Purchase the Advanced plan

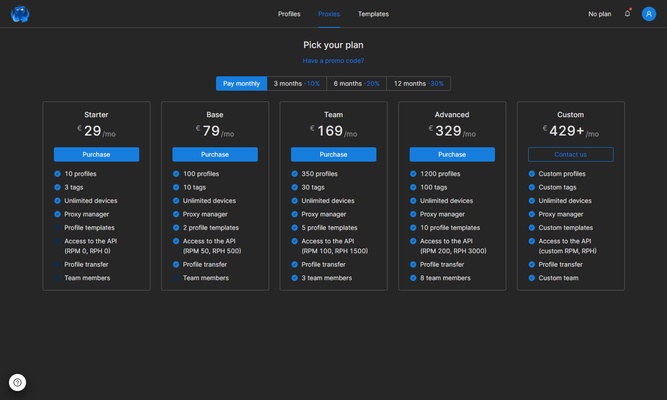(452, 154)
